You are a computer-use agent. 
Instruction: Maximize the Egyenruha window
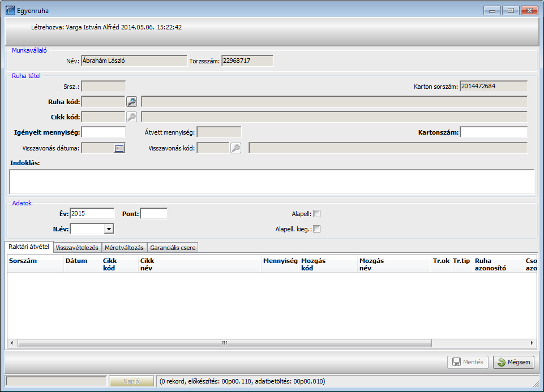tap(511, 10)
